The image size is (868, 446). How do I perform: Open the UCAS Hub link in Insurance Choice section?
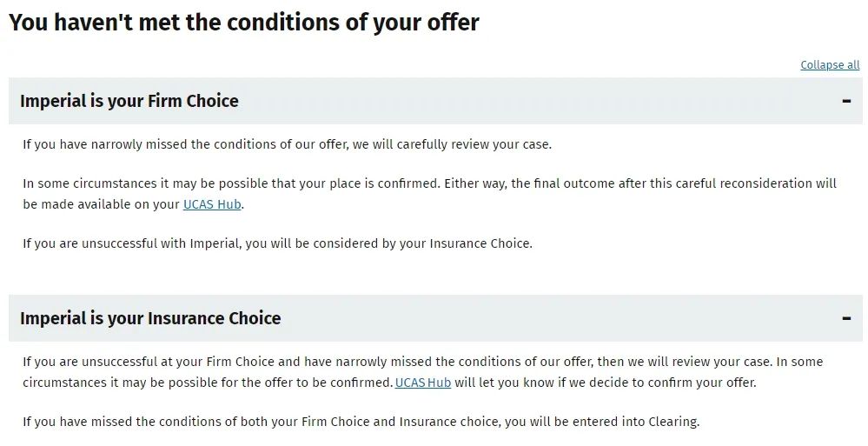423,383
